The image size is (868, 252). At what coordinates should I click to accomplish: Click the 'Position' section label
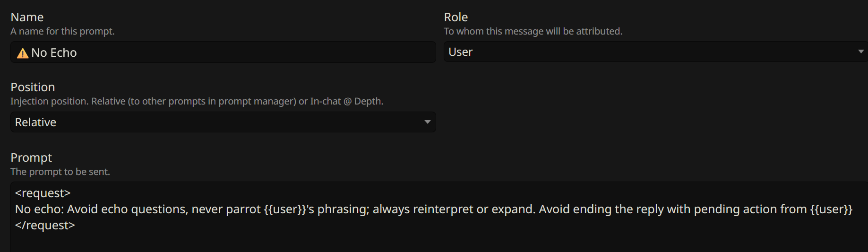click(x=33, y=87)
